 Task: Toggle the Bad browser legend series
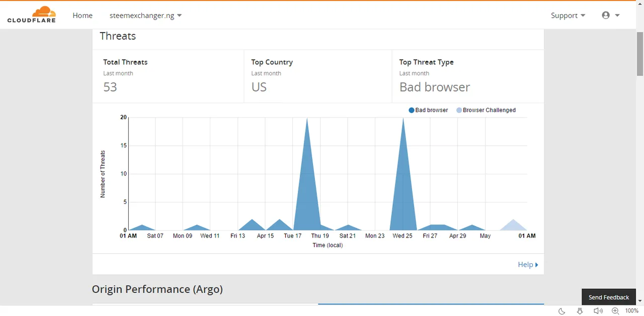point(428,110)
